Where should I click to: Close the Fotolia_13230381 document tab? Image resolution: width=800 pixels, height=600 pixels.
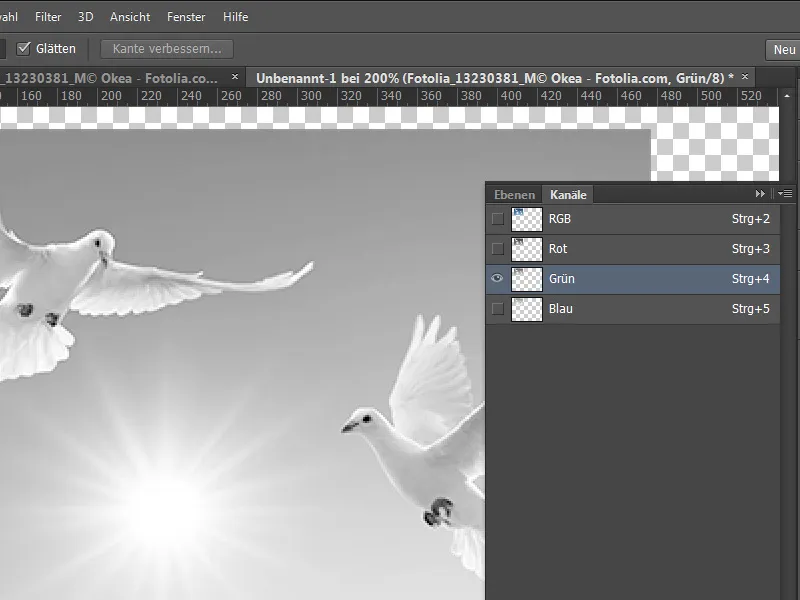(235, 77)
